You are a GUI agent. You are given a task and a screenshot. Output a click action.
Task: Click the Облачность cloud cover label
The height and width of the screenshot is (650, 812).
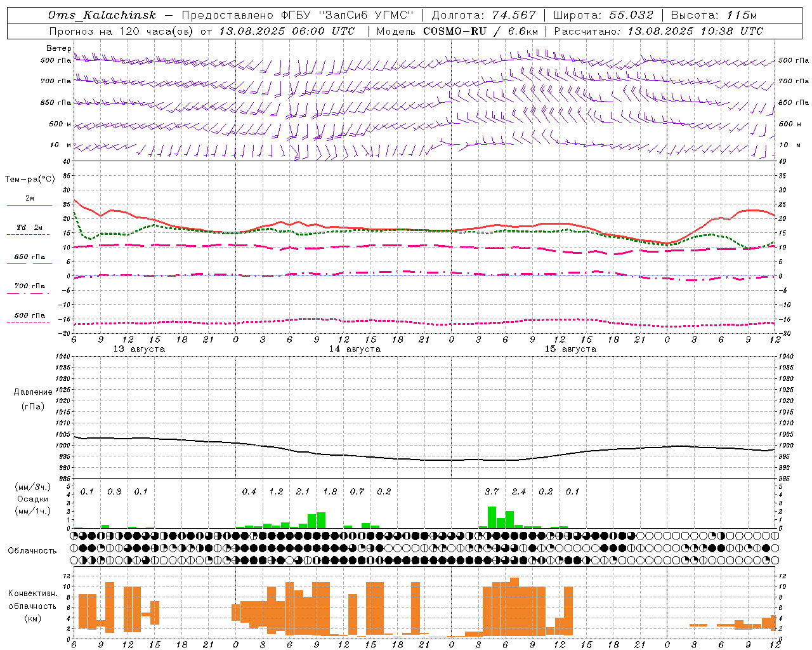[32, 551]
